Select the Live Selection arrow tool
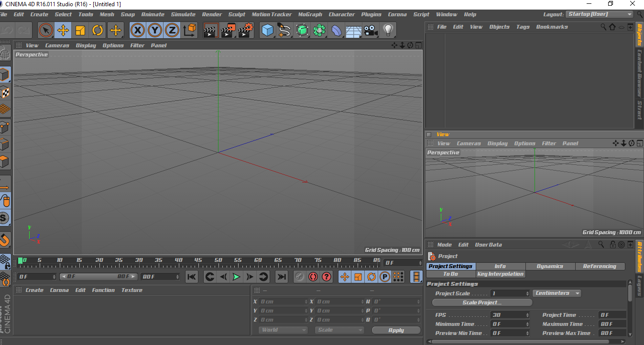This screenshot has width=644, height=345. 46,31
